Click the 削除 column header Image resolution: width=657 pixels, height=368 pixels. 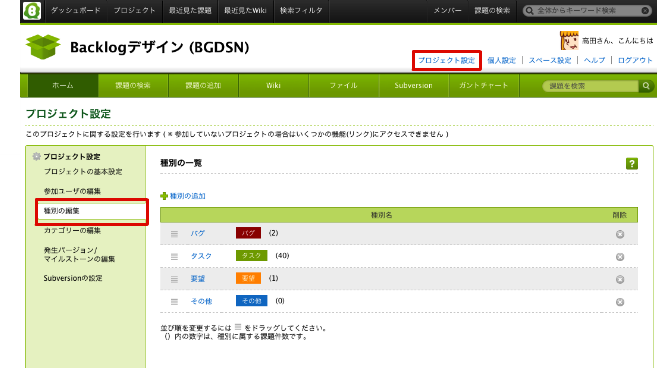point(620,215)
